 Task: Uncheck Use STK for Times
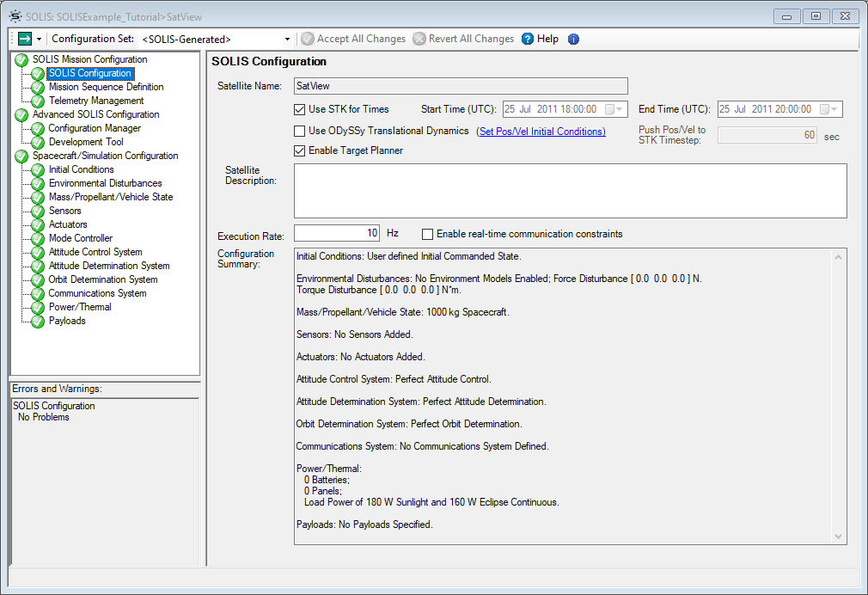[299, 109]
